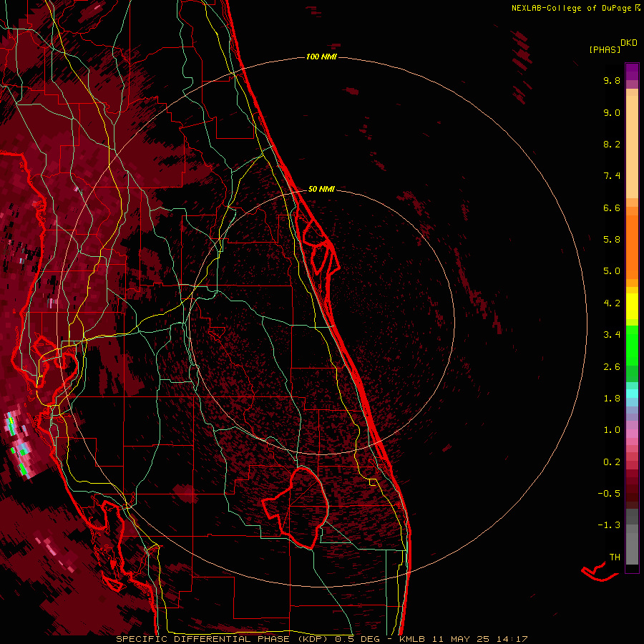This screenshot has width=644, height=644.
Task: Click the 5.8 legend value
Action: [x=612, y=240]
